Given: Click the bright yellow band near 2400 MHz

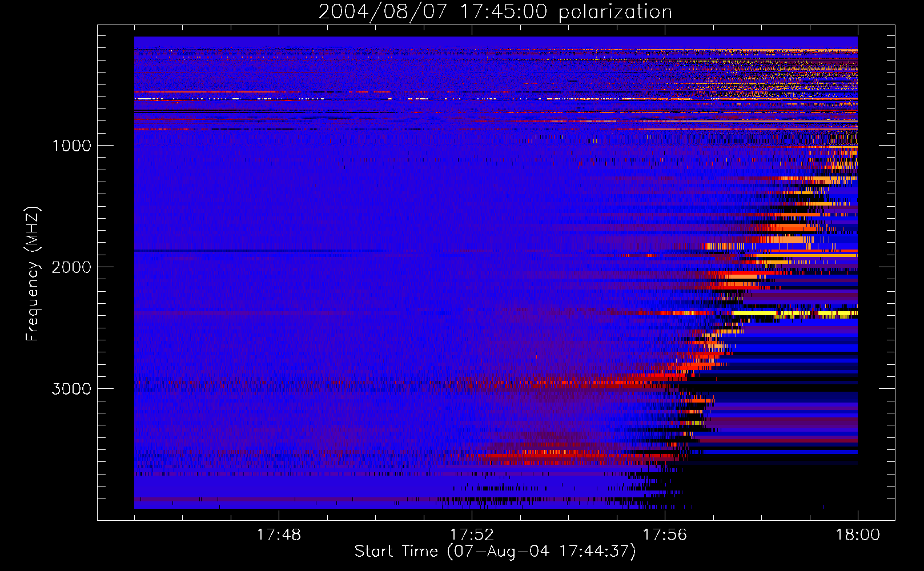Looking at the screenshot, I should coord(795,313).
